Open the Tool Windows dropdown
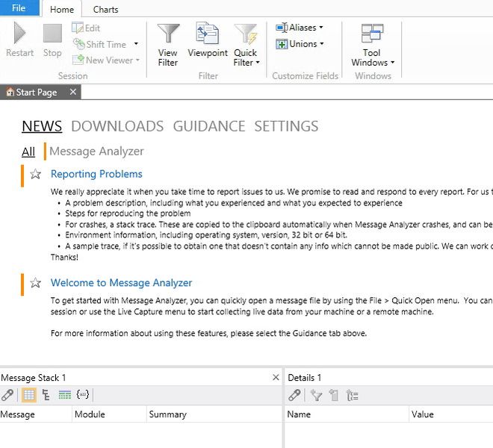 coord(373,45)
